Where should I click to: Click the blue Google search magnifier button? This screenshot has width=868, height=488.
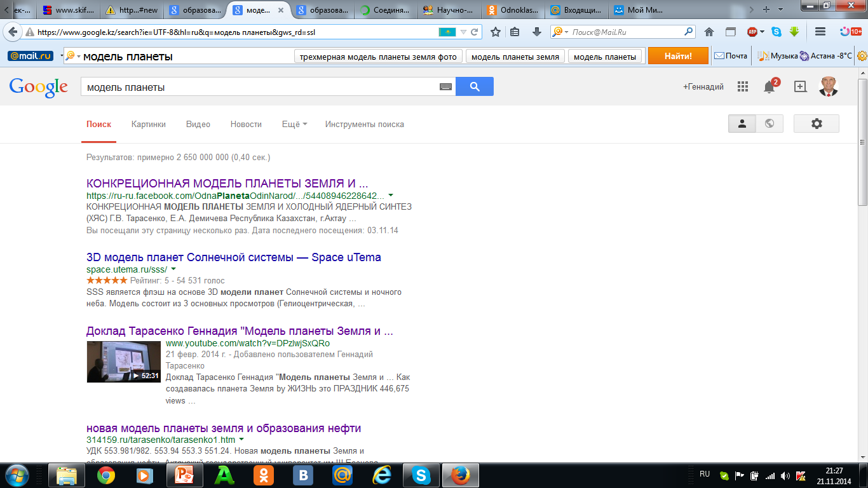(x=474, y=87)
